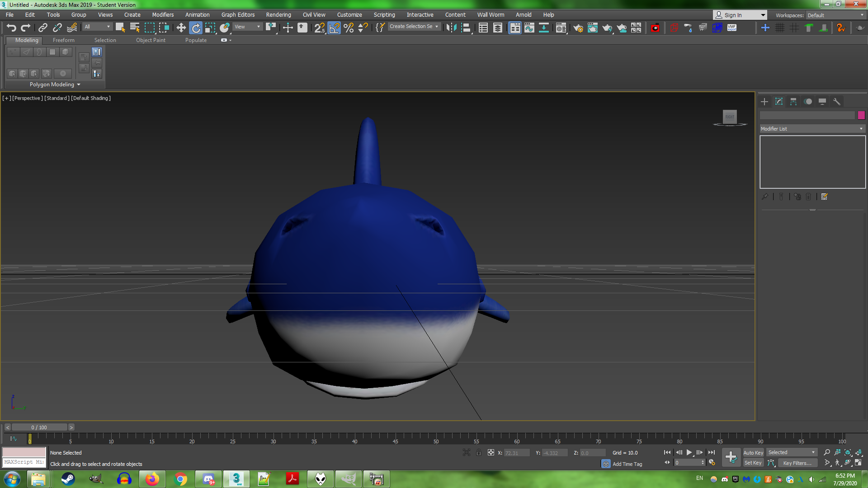Open the View reference coordinate dropdown
Image resolution: width=868 pixels, height=488 pixels.
(247, 27)
